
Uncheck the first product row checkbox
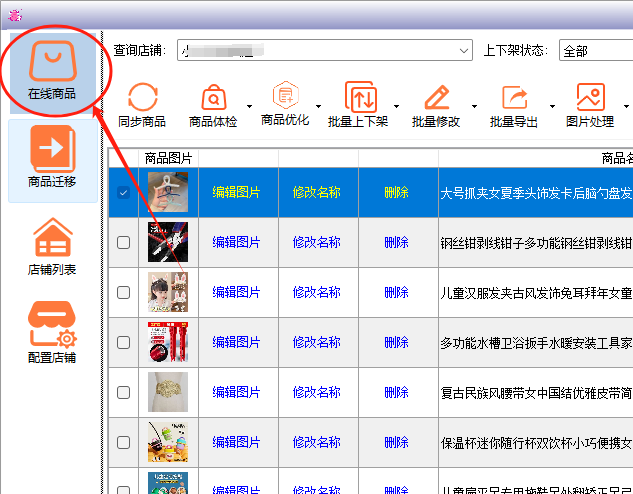pos(124,192)
